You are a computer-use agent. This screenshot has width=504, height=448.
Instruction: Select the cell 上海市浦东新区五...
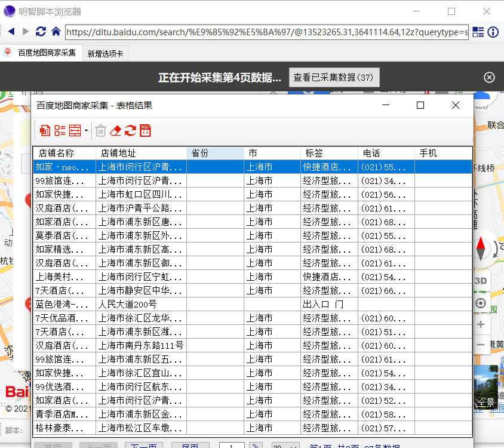pos(141,359)
